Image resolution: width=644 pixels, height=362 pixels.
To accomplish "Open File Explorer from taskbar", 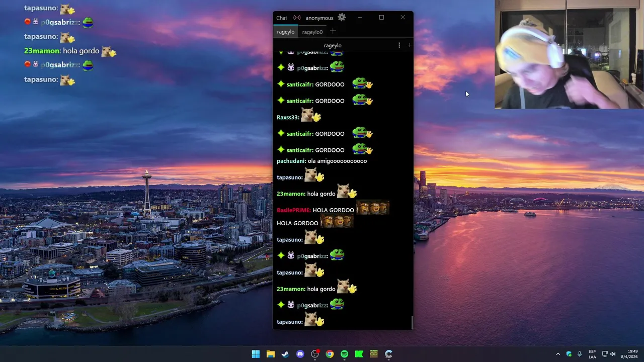I will pos(270,354).
